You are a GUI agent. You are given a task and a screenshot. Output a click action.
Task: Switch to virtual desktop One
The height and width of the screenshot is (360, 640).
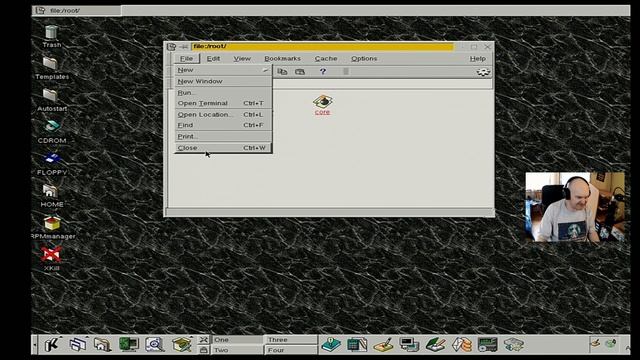point(237,340)
